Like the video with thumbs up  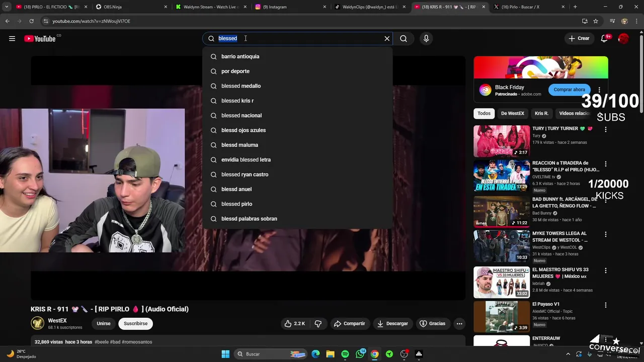tap(295, 324)
